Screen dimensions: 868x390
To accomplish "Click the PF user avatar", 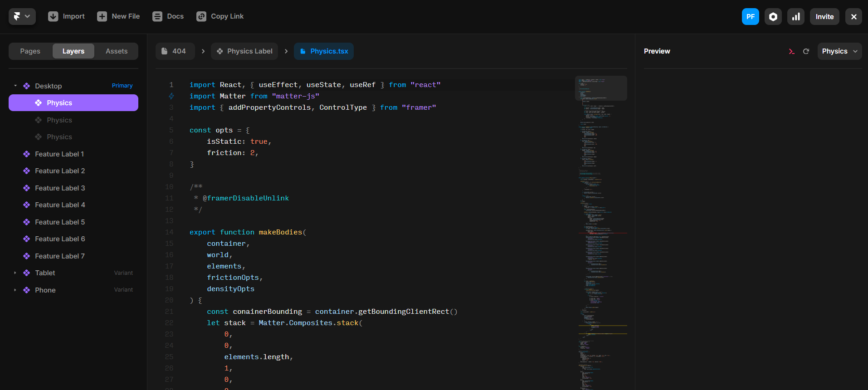I will [750, 17].
